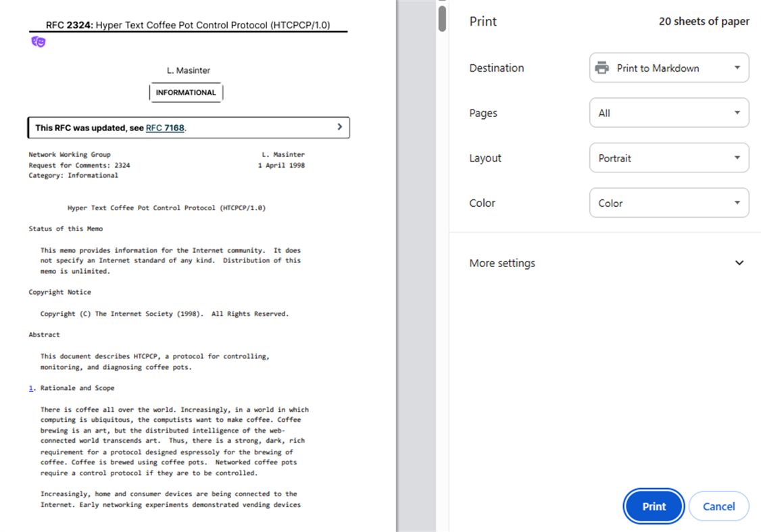Click the 'L. Masinter' author name under title
This screenshot has height=532, width=761.
click(x=189, y=70)
